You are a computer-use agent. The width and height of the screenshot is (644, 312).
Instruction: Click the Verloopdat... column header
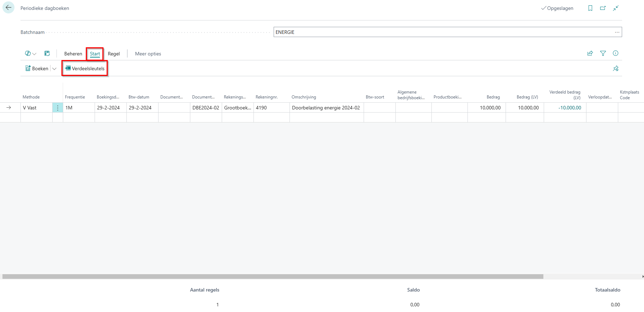click(x=600, y=97)
